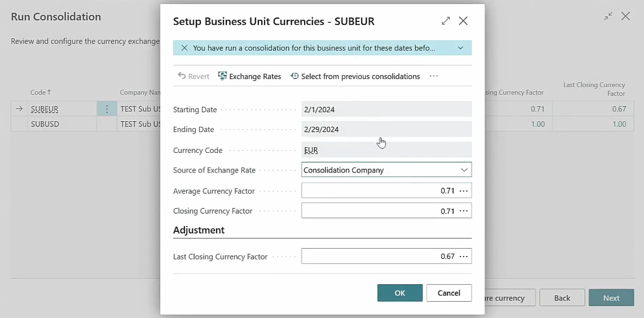Open more actions ellipsis in toolbar
644x318 pixels.
click(433, 76)
